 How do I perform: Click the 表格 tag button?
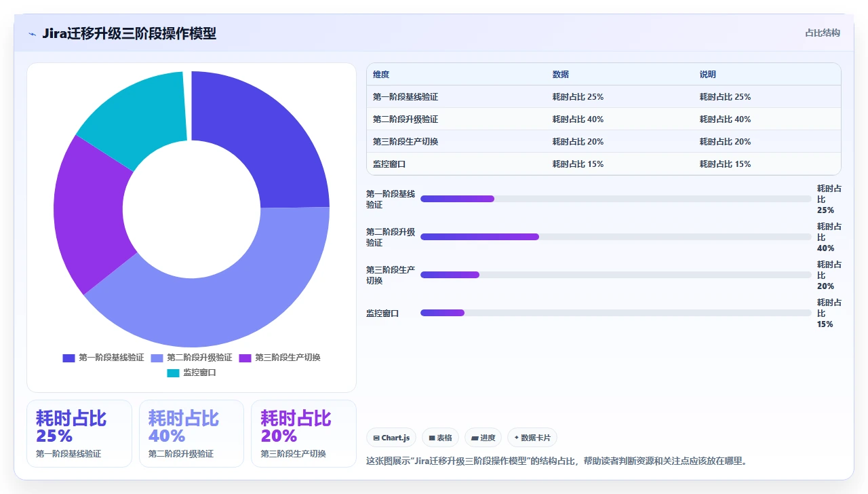pos(440,438)
